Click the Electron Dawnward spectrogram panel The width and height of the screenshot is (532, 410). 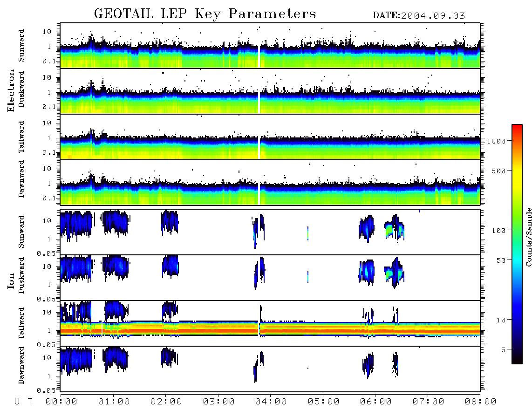point(270,183)
